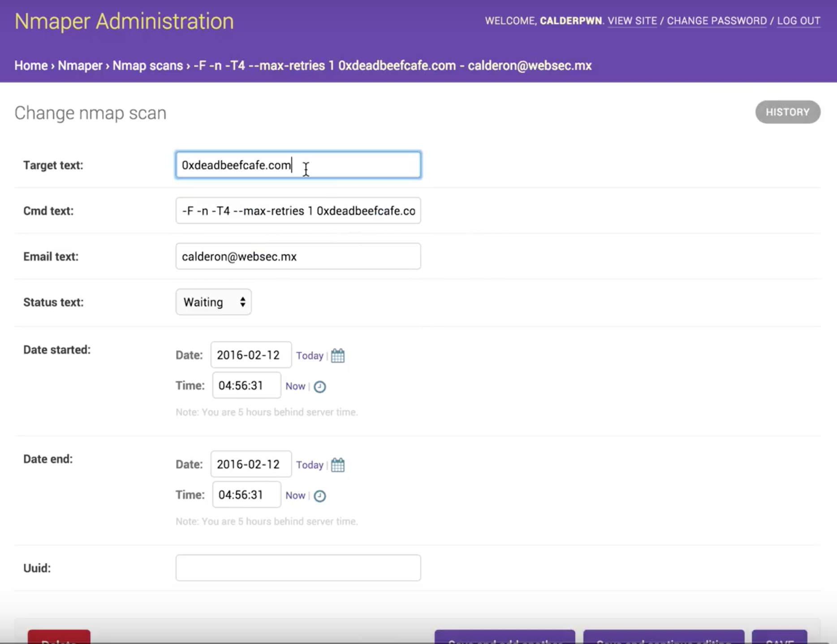837x644 pixels.
Task: Click the Status text label
Action: point(53,302)
